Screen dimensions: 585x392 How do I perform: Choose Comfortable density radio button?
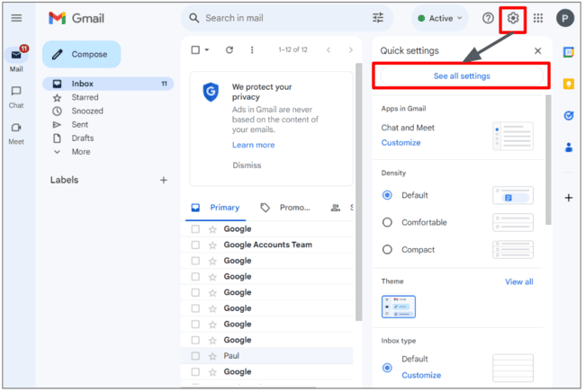[387, 222]
